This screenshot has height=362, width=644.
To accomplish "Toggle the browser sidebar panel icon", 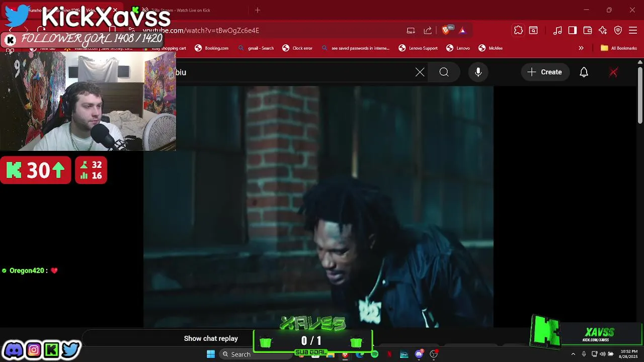I will click(x=573, y=30).
